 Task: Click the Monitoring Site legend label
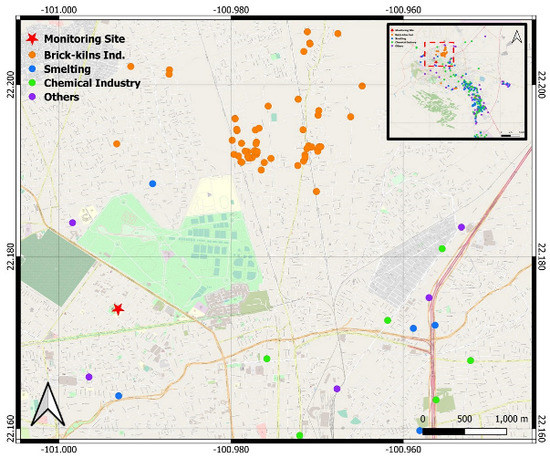coord(85,39)
